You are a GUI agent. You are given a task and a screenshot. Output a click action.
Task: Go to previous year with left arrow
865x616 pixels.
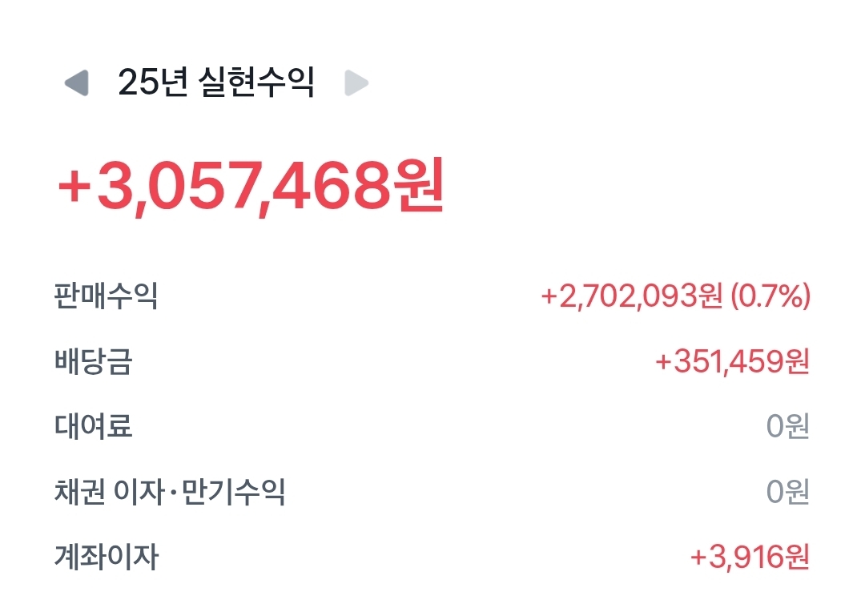point(76,83)
